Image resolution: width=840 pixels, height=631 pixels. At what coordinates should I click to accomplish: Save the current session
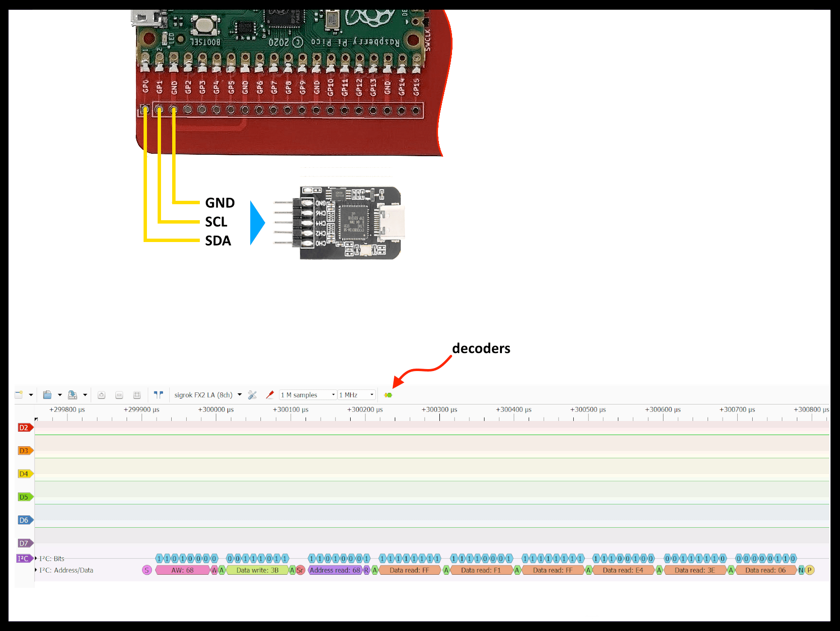coord(73,394)
